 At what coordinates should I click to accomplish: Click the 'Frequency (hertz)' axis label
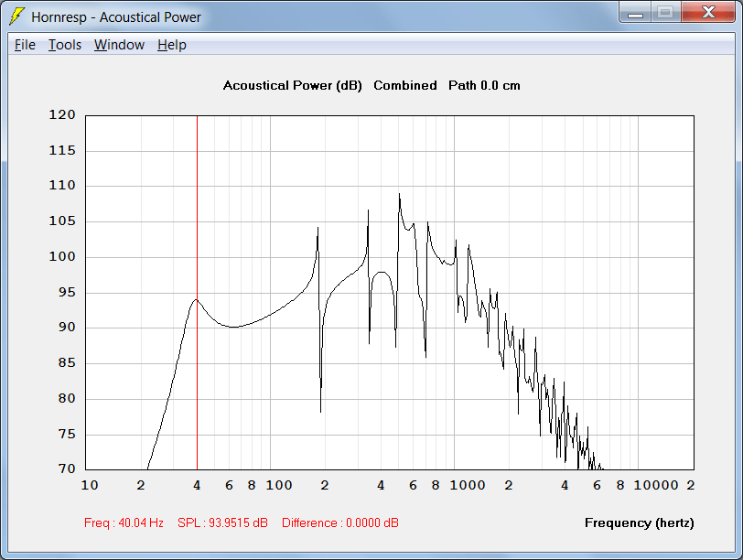pyautogui.click(x=640, y=522)
